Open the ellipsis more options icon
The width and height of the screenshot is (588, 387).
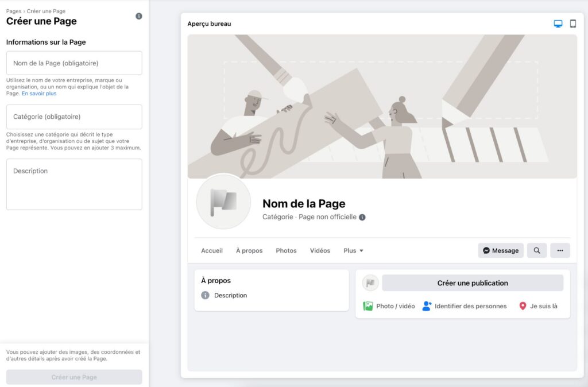(560, 250)
